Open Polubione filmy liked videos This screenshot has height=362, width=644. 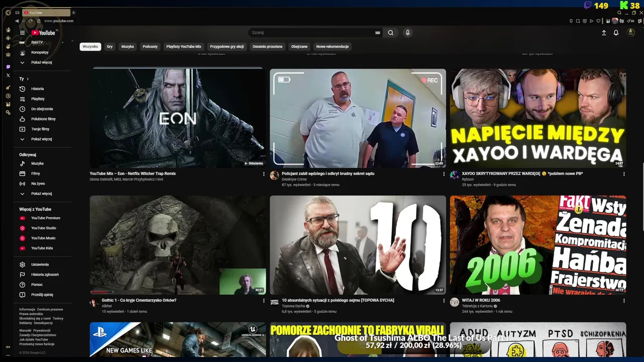(x=43, y=119)
